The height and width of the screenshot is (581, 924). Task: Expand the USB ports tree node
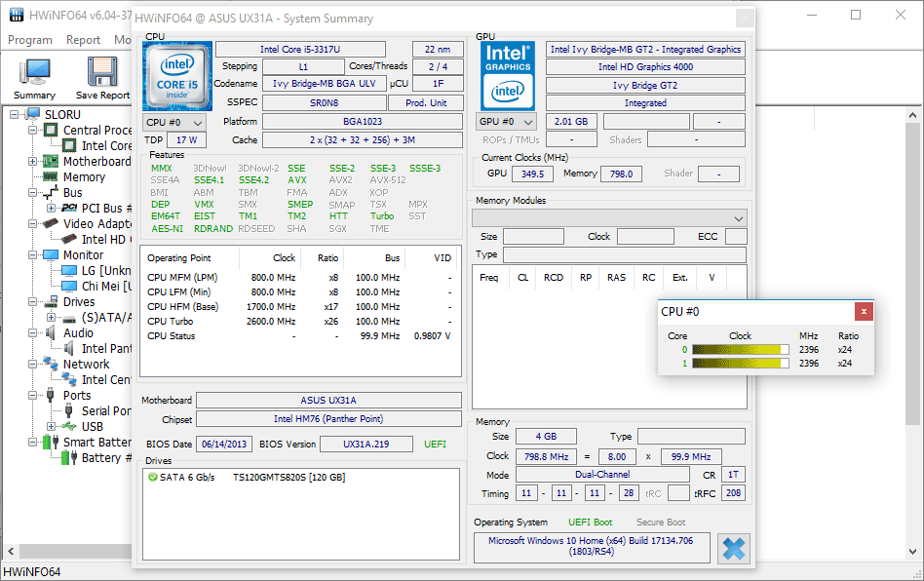(52, 426)
